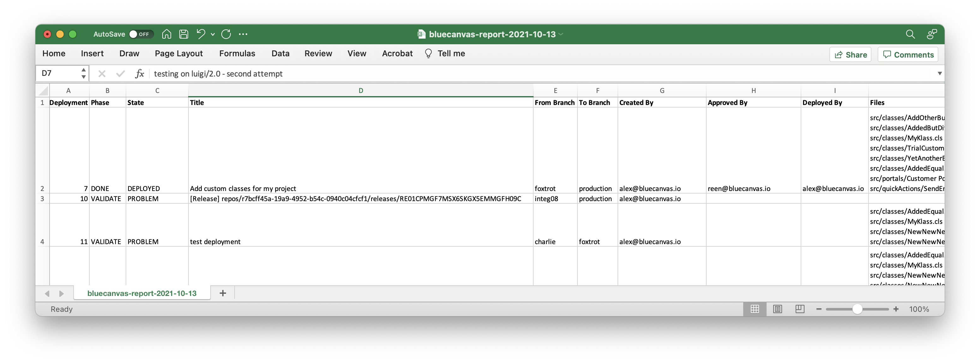Switch to Page Break Preview icon

pos(800,309)
